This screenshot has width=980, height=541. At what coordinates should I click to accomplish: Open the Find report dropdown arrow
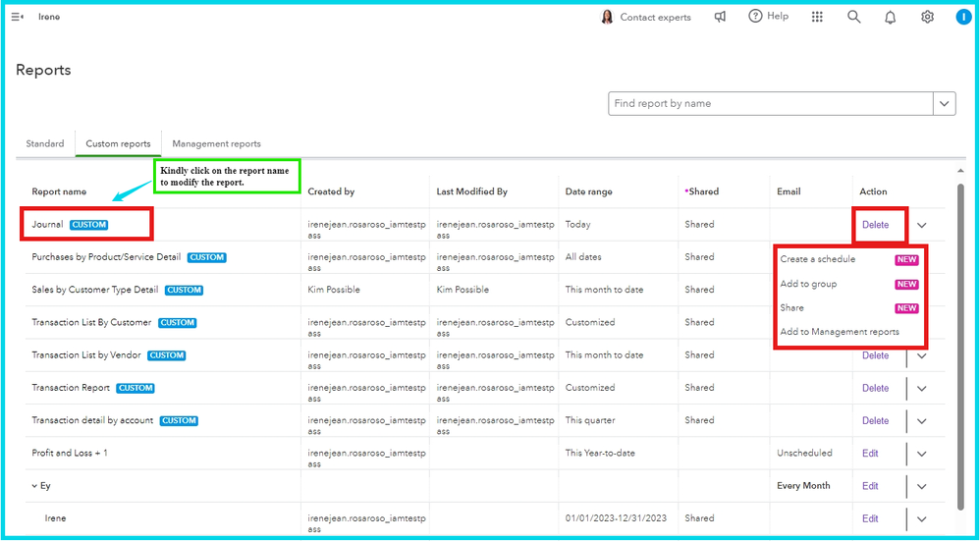[x=945, y=104]
